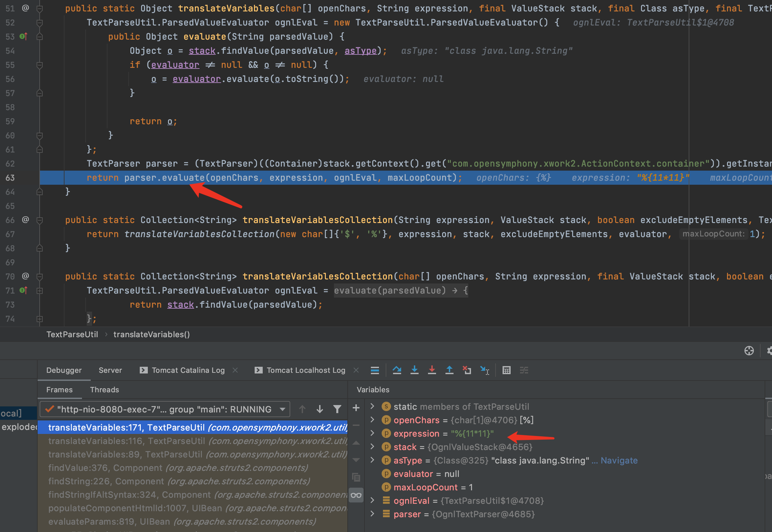Collapse code fold at line 51
772x532 pixels.
pyautogui.click(x=40, y=9)
